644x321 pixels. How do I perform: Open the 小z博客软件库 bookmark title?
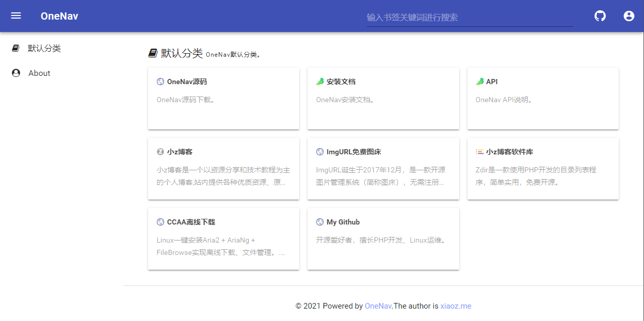(x=510, y=152)
